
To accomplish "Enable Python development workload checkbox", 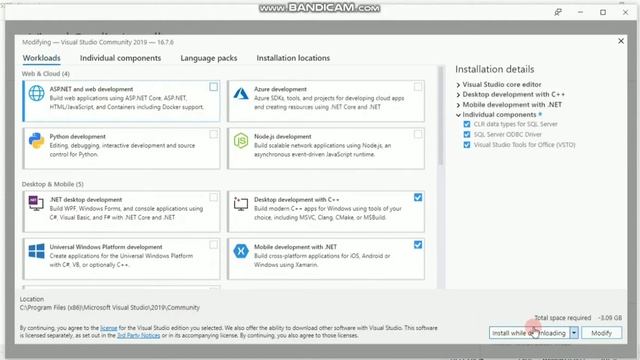I will [x=213, y=134].
